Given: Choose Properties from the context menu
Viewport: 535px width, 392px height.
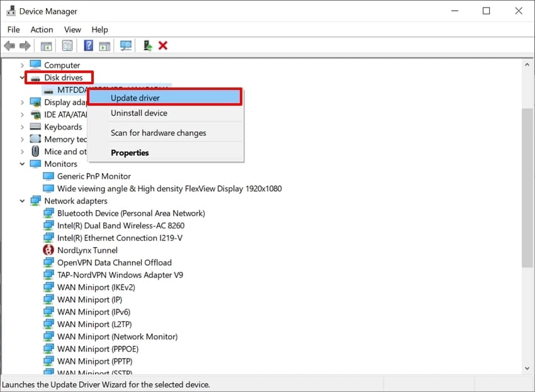Looking at the screenshot, I should tap(130, 152).
